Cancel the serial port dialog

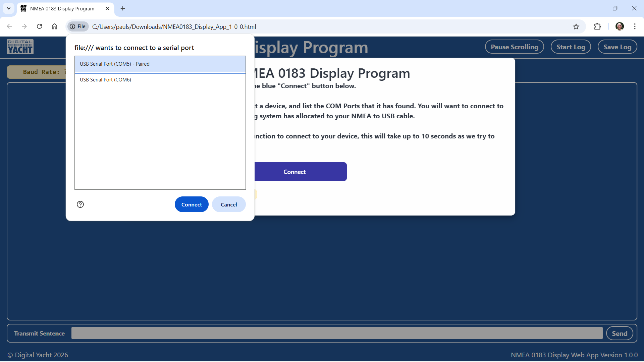229,204
